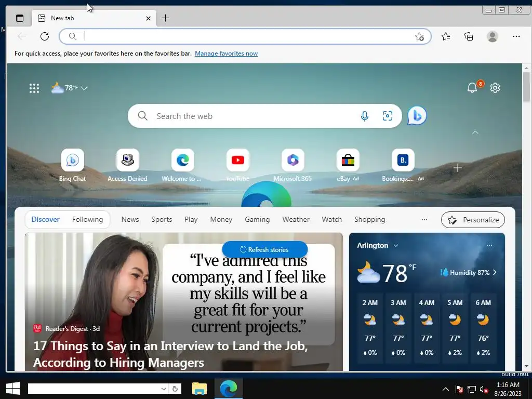Click the Refresh stories button
The width and height of the screenshot is (532, 399).
[264, 249]
